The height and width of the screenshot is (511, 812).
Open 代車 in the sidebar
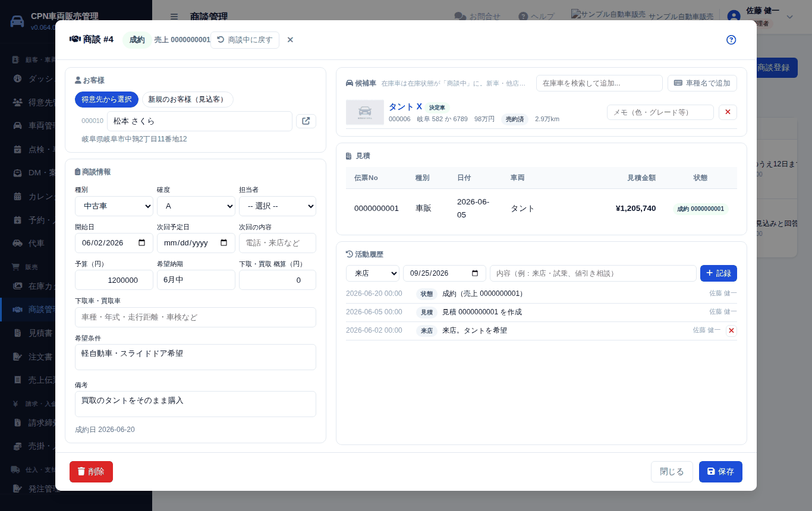[x=36, y=243]
